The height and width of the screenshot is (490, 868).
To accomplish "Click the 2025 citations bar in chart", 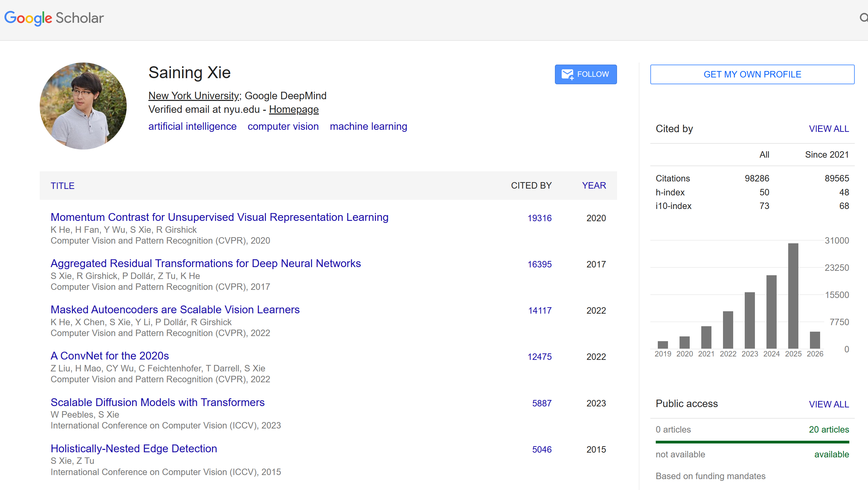I will [x=793, y=296].
